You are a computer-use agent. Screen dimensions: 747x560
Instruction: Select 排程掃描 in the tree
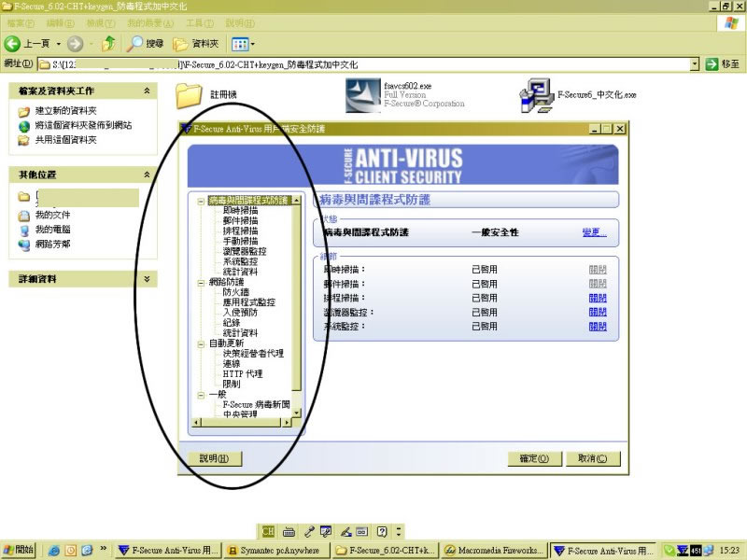pyautogui.click(x=240, y=231)
